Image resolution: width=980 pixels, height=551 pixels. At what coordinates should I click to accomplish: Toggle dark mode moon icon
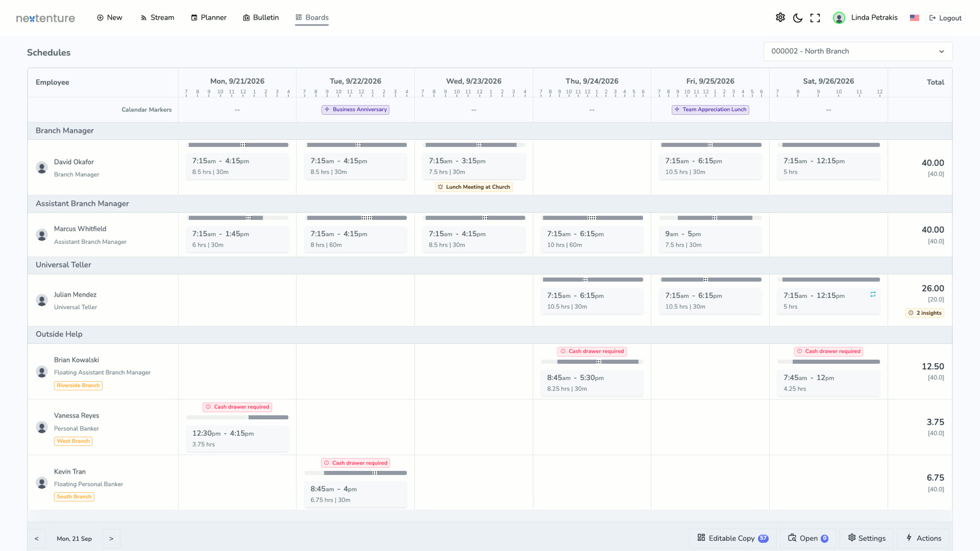pyautogui.click(x=798, y=17)
